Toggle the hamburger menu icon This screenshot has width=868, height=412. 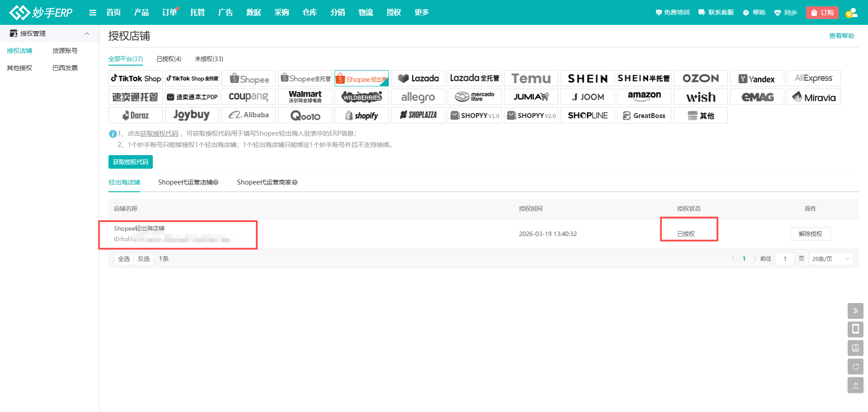pyautogui.click(x=93, y=13)
